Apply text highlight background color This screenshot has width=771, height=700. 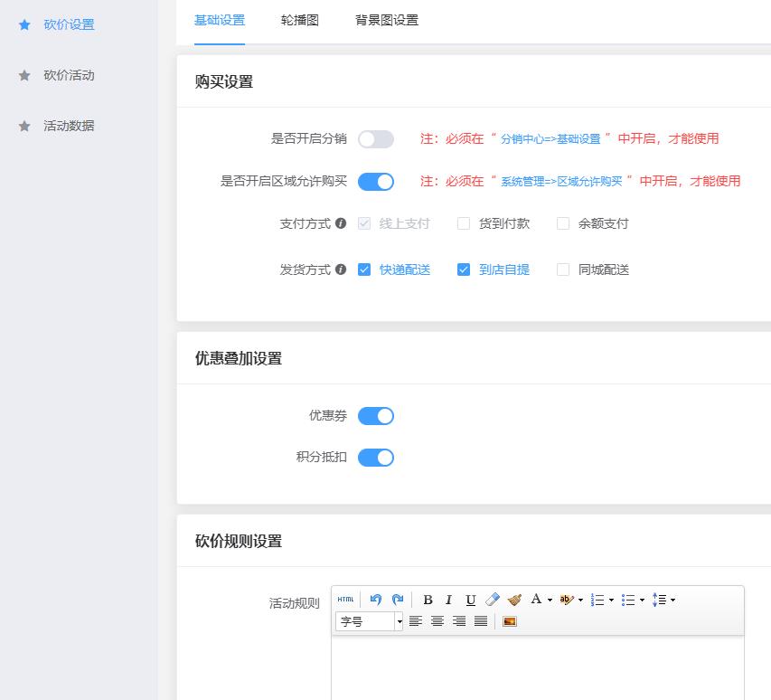click(x=567, y=600)
